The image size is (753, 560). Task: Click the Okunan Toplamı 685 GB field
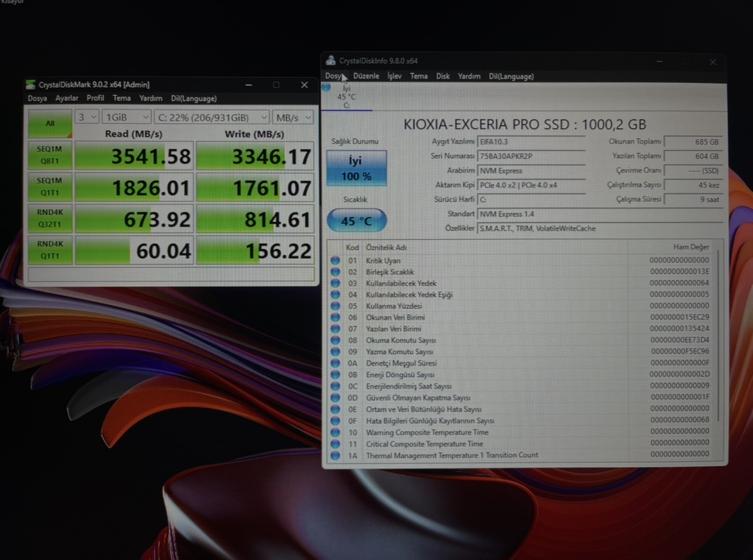pyautogui.click(x=694, y=142)
